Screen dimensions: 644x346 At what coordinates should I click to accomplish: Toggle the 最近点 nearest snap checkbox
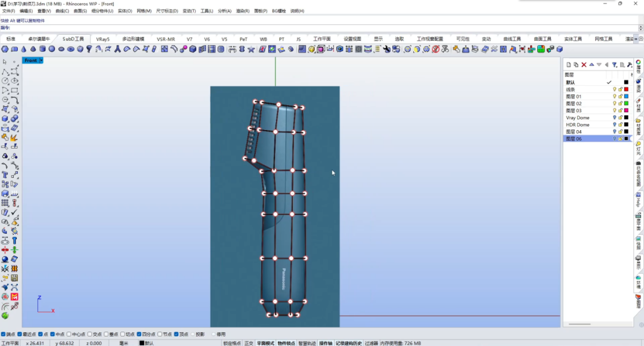(x=20, y=335)
